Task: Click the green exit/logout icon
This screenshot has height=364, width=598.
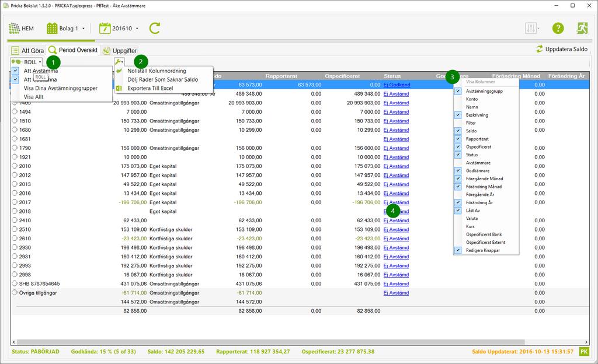Action: click(x=582, y=28)
